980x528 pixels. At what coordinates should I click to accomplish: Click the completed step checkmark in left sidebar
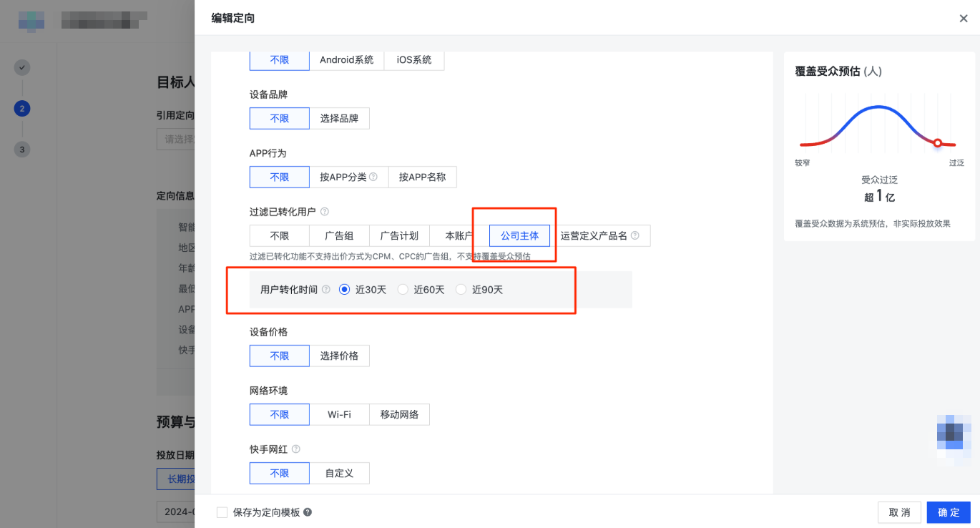click(x=22, y=67)
